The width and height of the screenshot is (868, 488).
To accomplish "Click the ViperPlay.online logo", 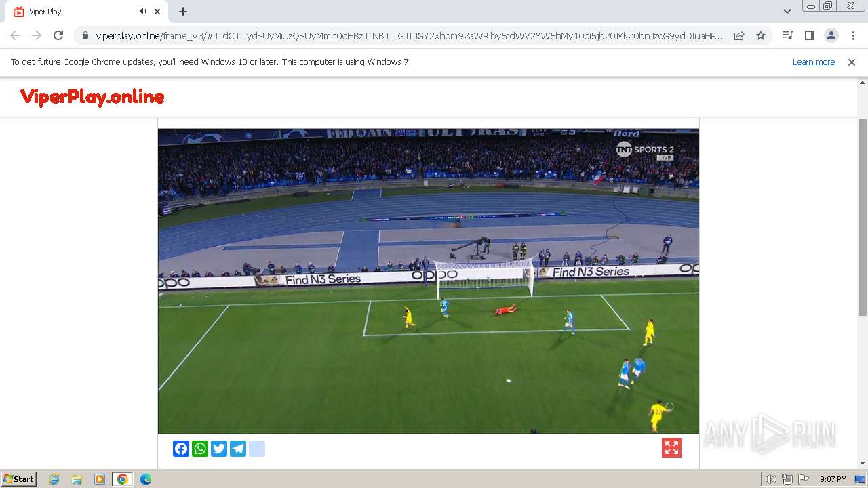I will tap(92, 97).
